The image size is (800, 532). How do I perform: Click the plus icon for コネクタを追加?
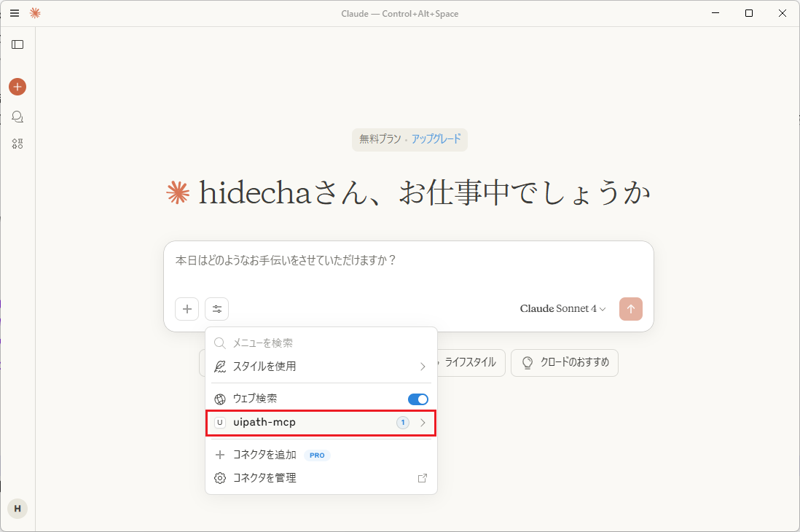(x=220, y=455)
